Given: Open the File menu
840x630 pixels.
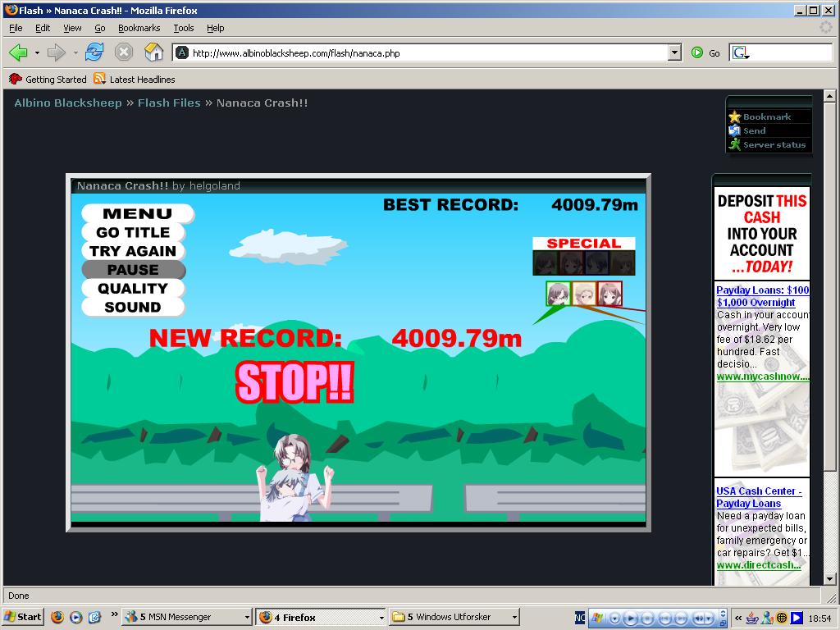Looking at the screenshot, I should point(16,28).
